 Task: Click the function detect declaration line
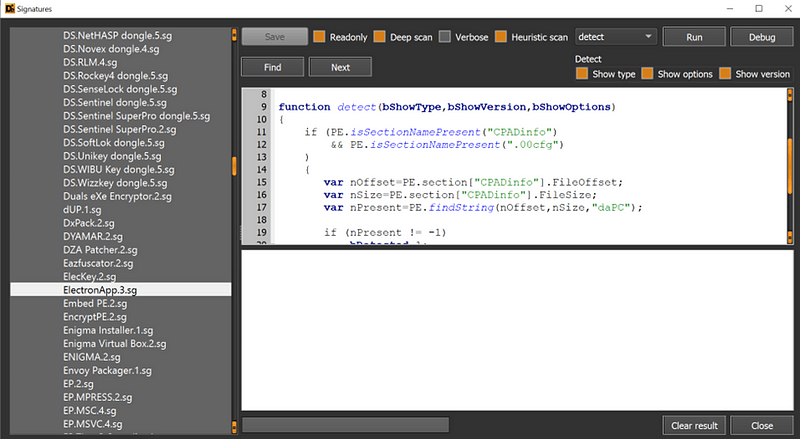click(x=447, y=107)
